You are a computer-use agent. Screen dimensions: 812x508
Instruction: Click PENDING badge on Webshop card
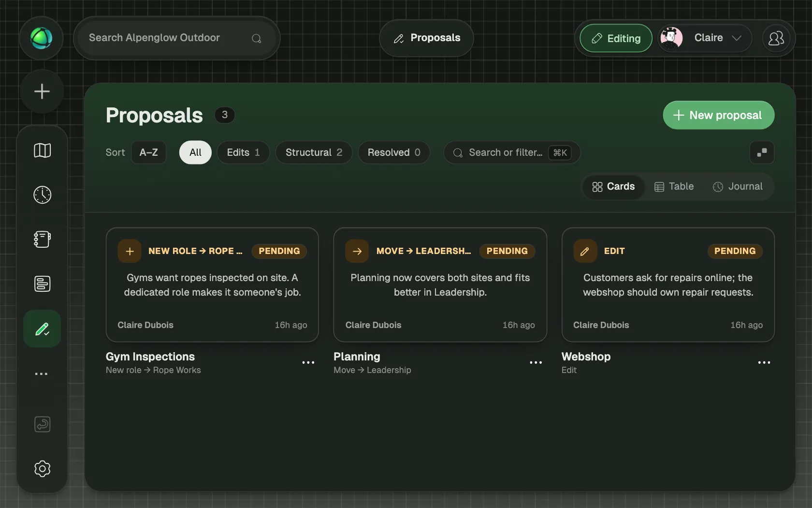[735, 251]
